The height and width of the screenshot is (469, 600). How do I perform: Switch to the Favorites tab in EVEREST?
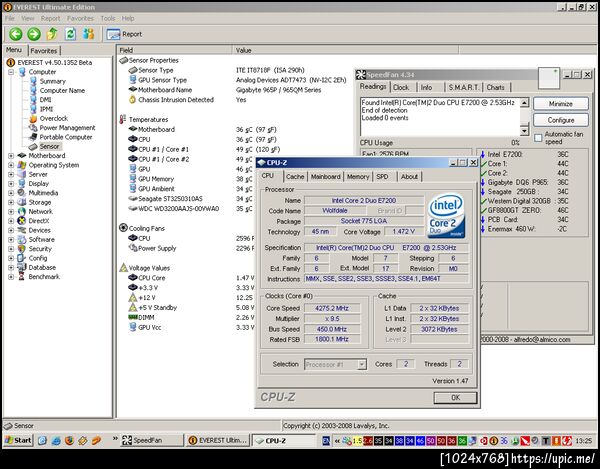(44, 50)
